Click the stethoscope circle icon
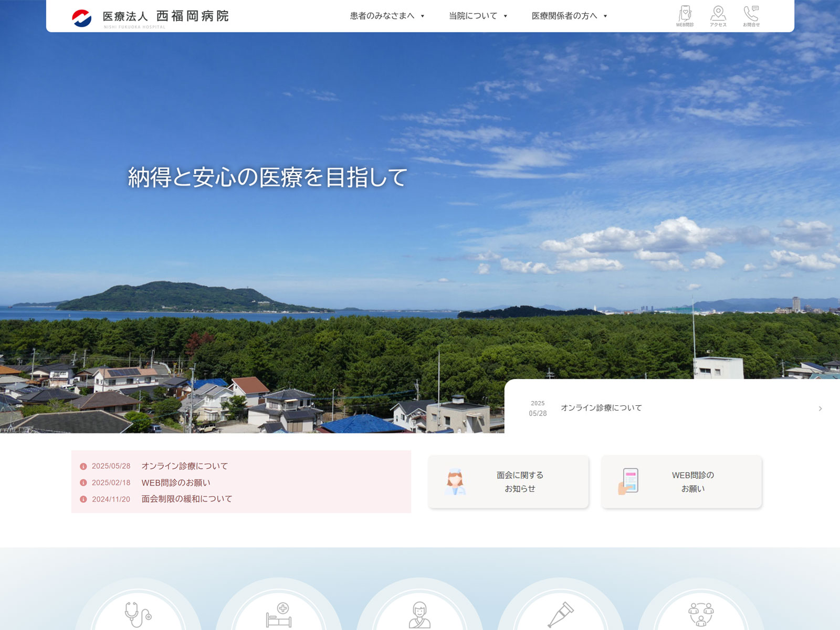The image size is (840, 630). point(138,614)
